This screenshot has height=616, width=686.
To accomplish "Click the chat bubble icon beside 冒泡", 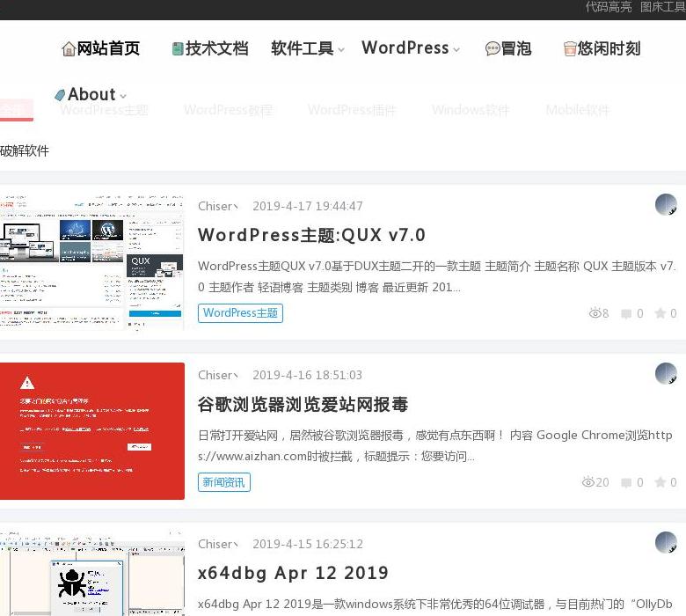I will (493, 48).
